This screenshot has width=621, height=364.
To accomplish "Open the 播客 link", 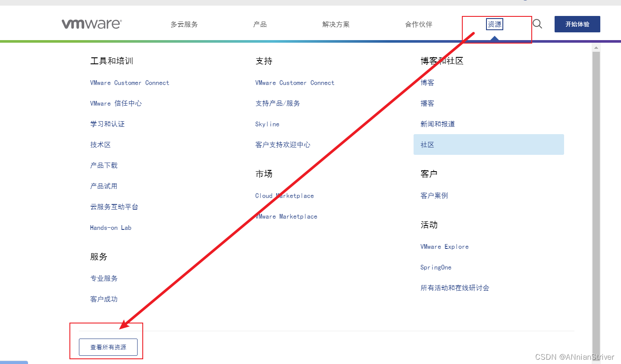I will (427, 104).
